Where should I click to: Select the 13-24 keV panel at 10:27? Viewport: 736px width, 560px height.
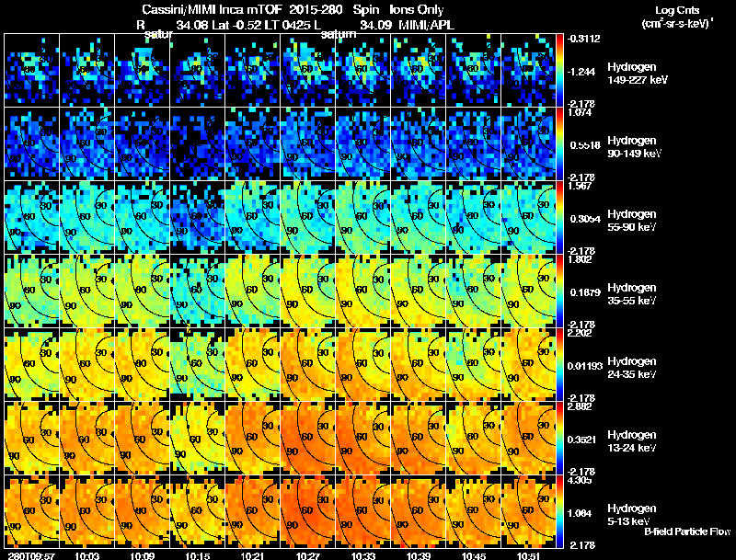(x=307, y=439)
